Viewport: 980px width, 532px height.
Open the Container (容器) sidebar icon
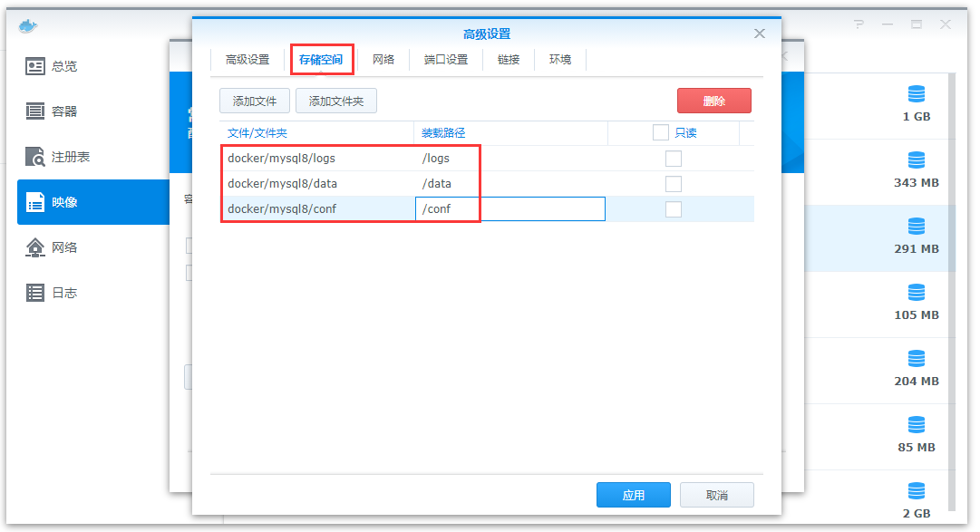pos(35,111)
